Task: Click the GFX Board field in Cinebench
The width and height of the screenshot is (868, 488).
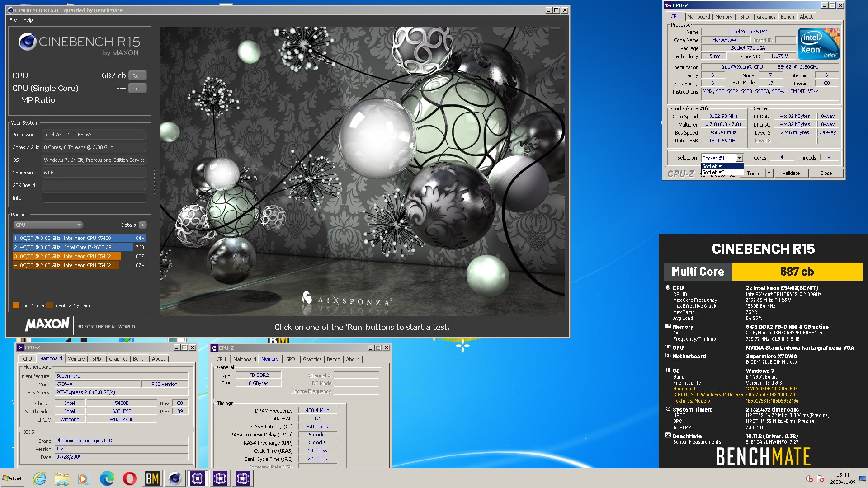Action: pyautogui.click(x=94, y=185)
